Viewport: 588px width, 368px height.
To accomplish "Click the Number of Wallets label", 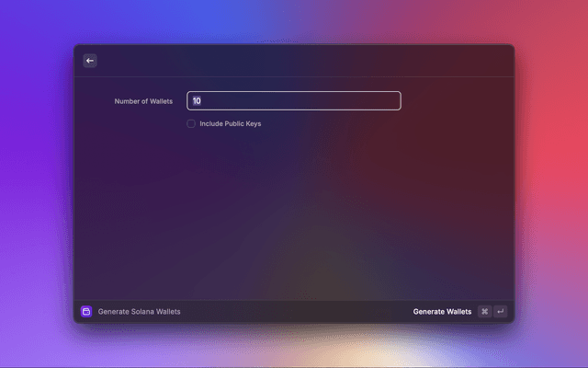I will point(143,101).
